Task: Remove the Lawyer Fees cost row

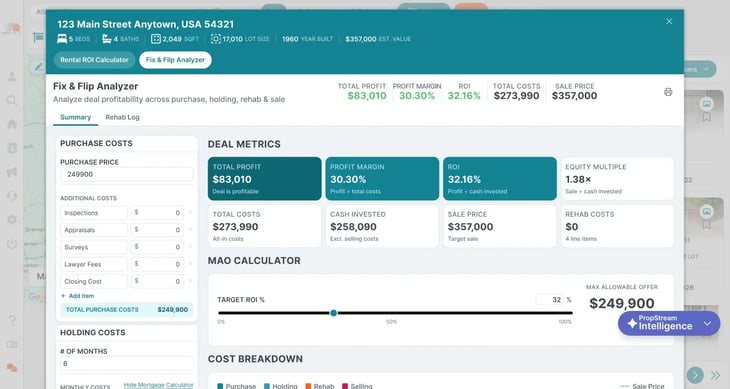Action: [x=190, y=264]
